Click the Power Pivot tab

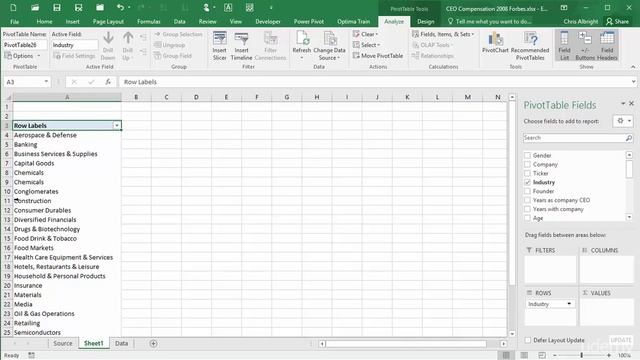pos(309,22)
